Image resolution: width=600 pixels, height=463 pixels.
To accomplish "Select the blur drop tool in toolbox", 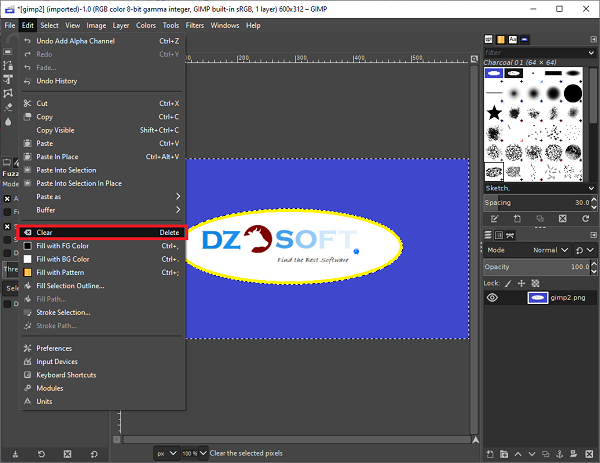I will pyautogui.click(x=8, y=122).
